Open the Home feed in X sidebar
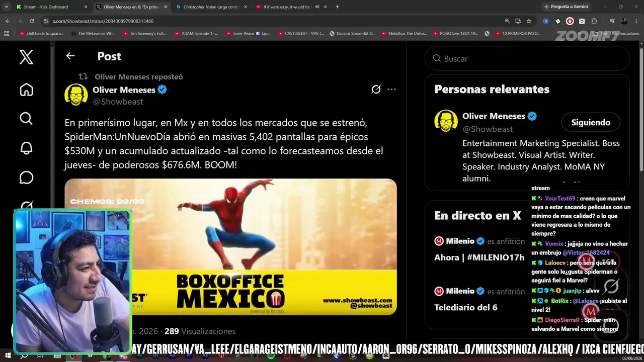The width and height of the screenshot is (644, 362). point(26,89)
